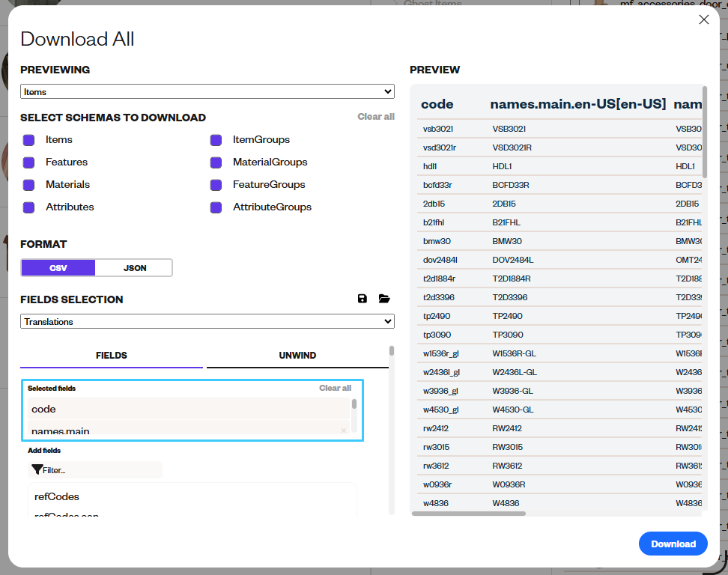Switch format to JSON
The height and width of the screenshot is (575, 728).
tap(134, 268)
